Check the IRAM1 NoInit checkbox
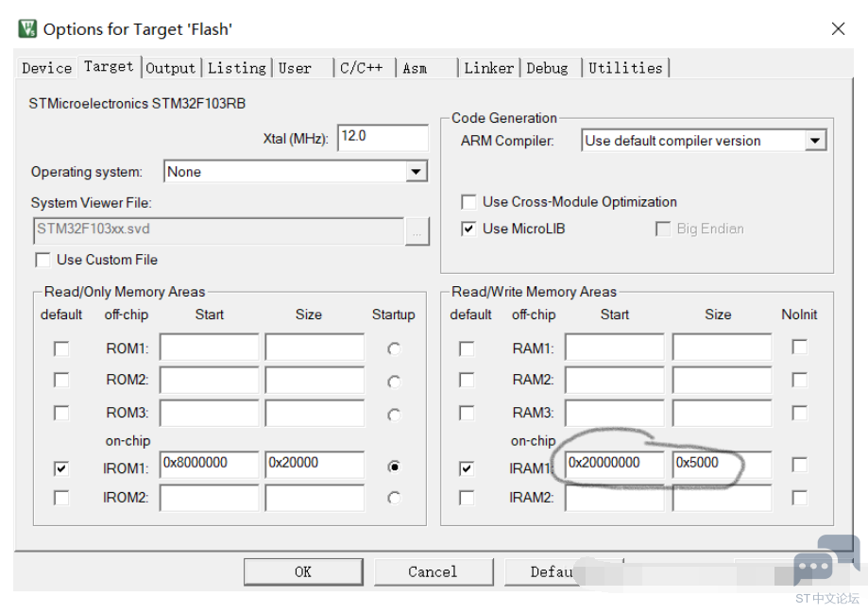The image size is (868, 613). 799,465
